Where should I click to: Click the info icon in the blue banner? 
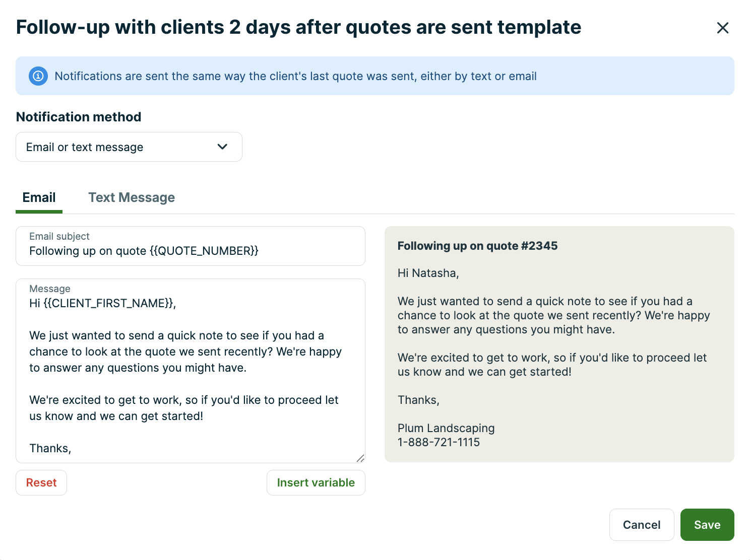[x=38, y=76]
